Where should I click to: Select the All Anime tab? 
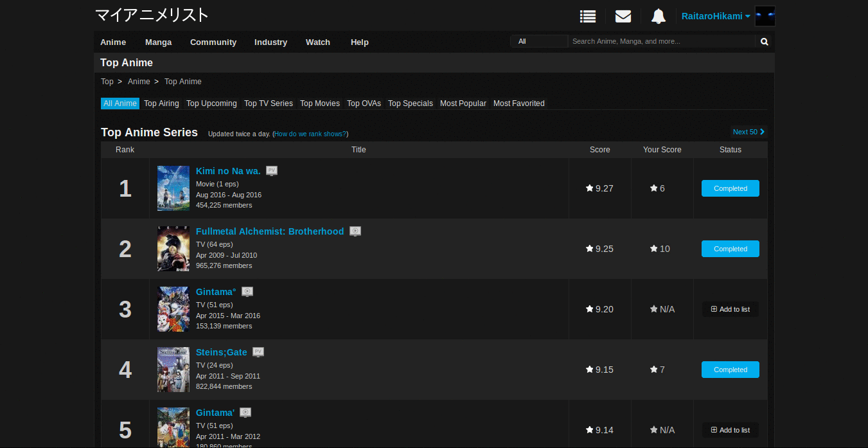[x=120, y=103]
